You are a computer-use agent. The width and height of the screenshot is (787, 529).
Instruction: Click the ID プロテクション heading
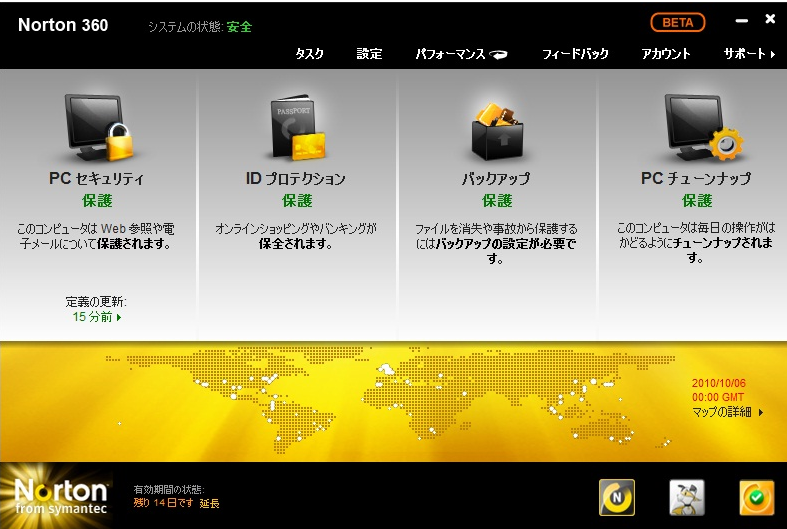[x=296, y=178]
